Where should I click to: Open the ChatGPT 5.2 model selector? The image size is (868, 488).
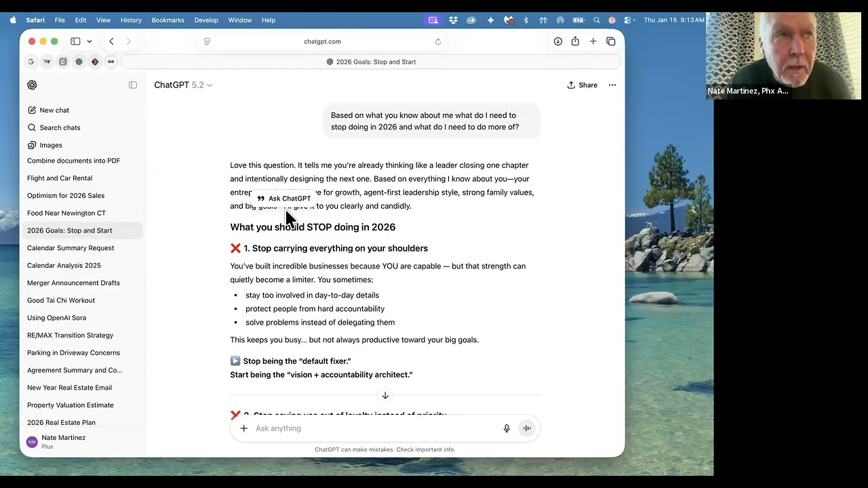[x=183, y=85]
